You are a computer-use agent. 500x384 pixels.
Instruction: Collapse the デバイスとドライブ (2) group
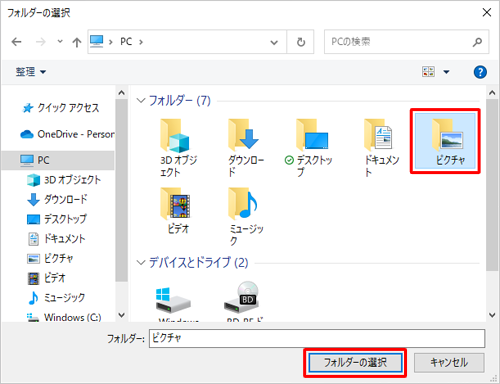tap(141, 263)
